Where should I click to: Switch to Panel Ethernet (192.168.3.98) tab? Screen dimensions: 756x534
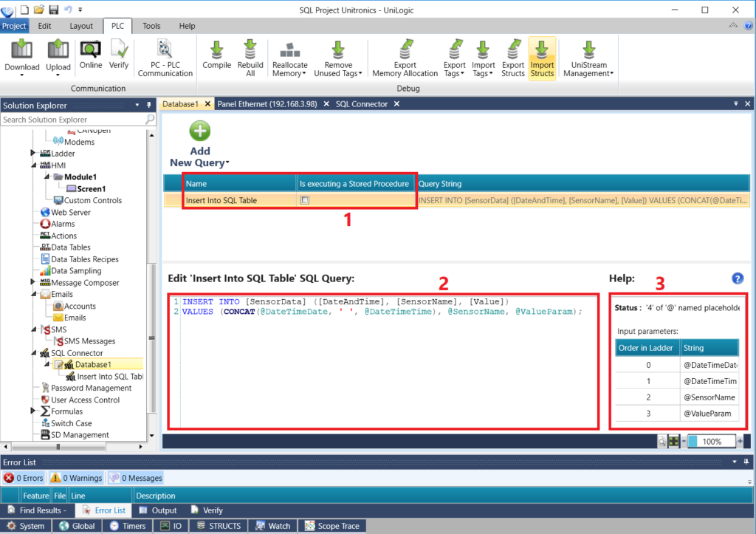[x=267, y=103]
